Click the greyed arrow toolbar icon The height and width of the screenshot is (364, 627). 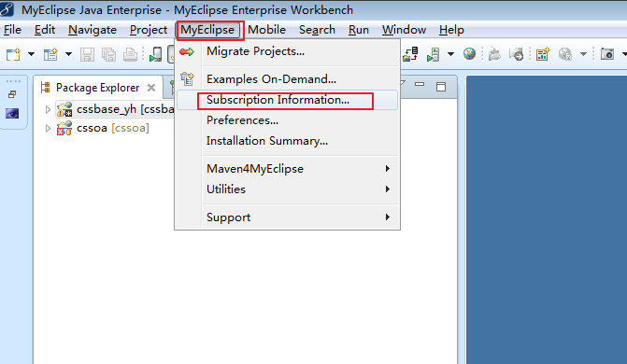pyautogui.click(x=516, y=54)
